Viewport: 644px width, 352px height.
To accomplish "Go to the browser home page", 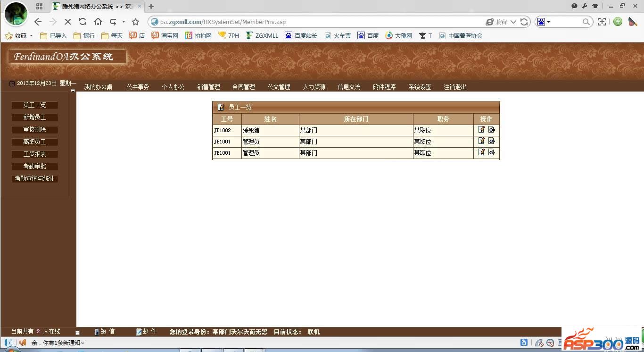I will click(98, 22).
